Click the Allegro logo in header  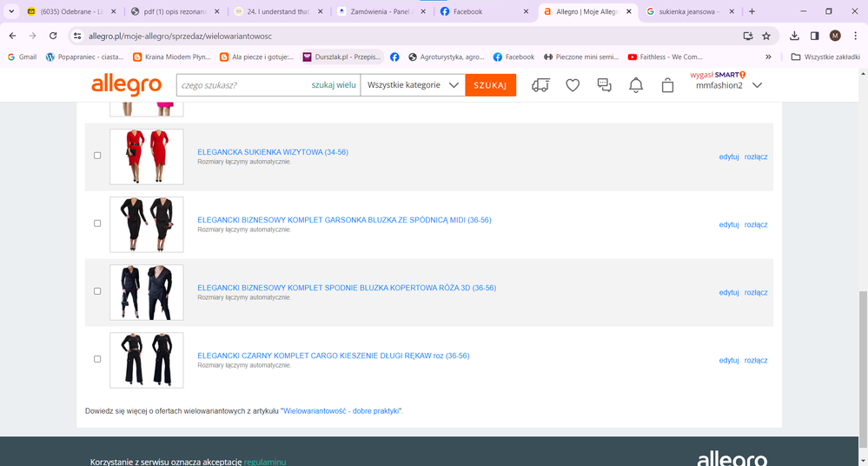point(126,85)
